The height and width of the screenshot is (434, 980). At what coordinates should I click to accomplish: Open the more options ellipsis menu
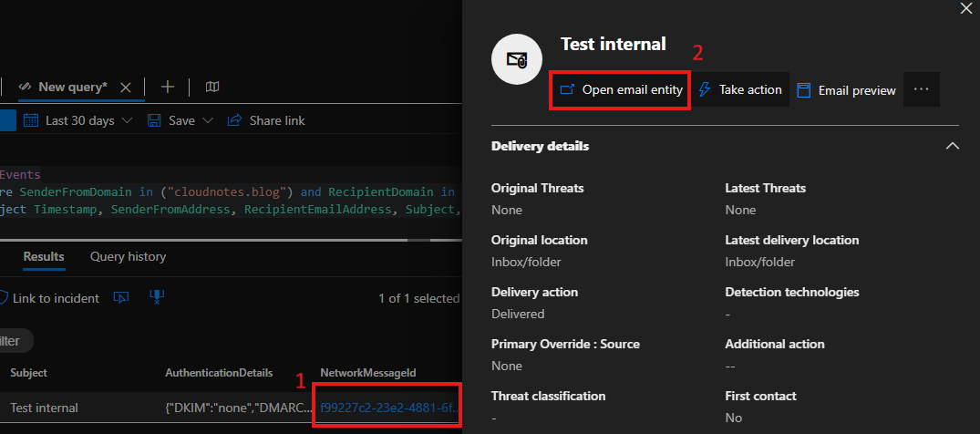pos(921,89)
